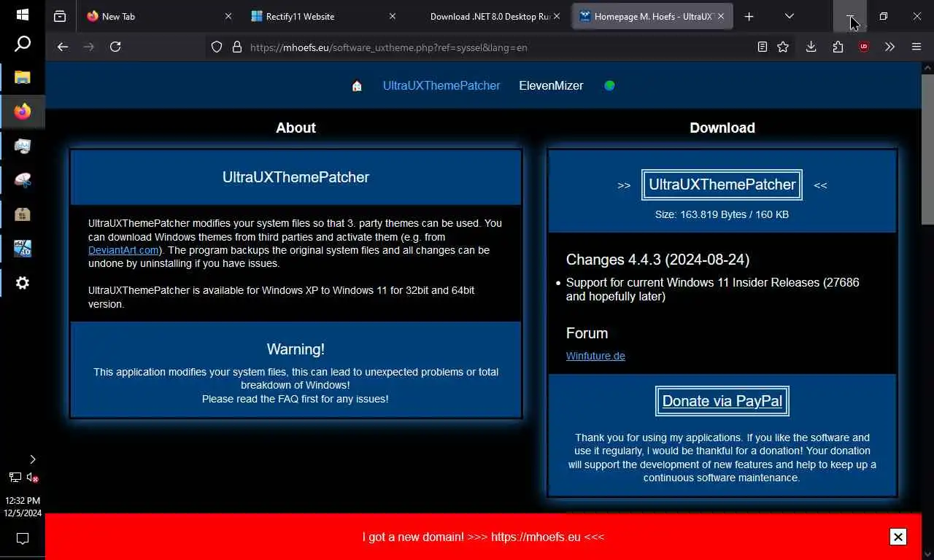Bookmark this page with the star
Screen dimensions: 934x560
tap(783, 47)
